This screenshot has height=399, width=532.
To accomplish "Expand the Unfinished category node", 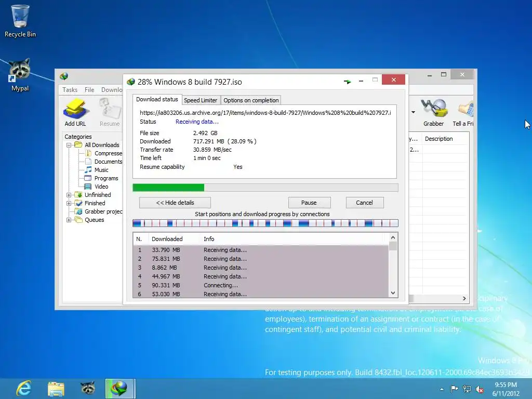I will point(69,195).
